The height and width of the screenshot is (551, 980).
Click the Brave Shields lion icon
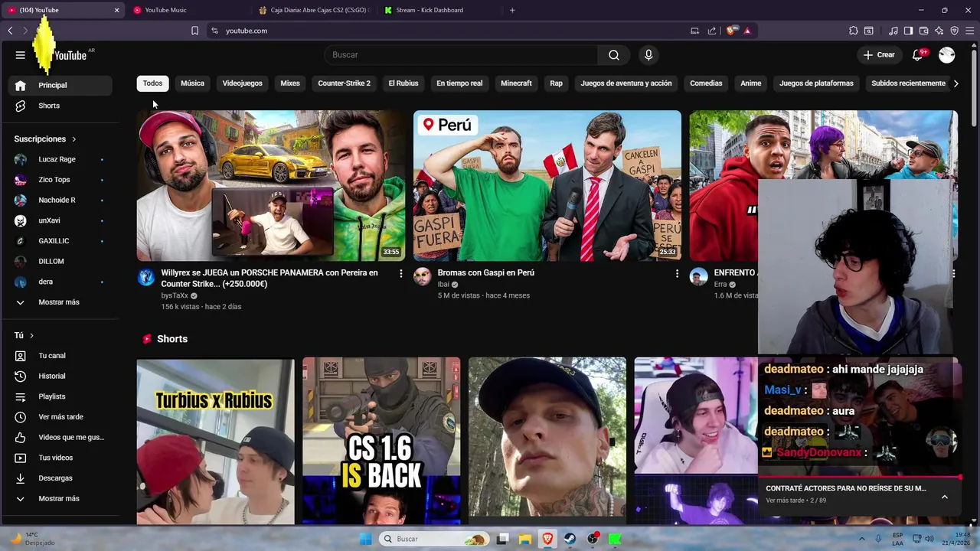click(x=730, y=31)
